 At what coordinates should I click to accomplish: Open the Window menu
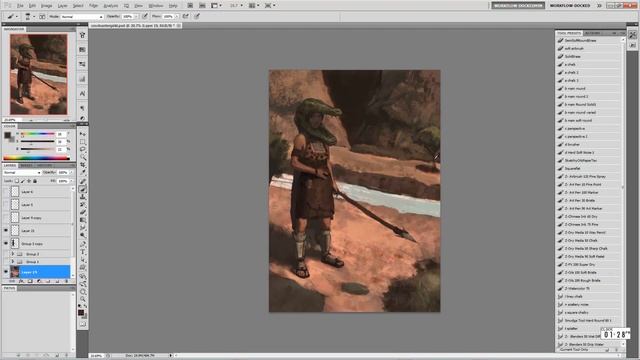(x=156, y=6)
